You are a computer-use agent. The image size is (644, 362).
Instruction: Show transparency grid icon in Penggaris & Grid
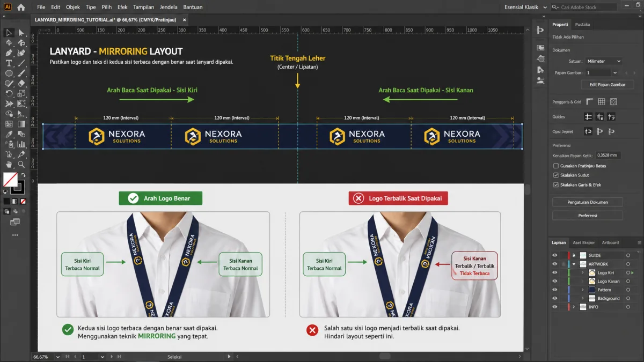(x=613, y=102)
